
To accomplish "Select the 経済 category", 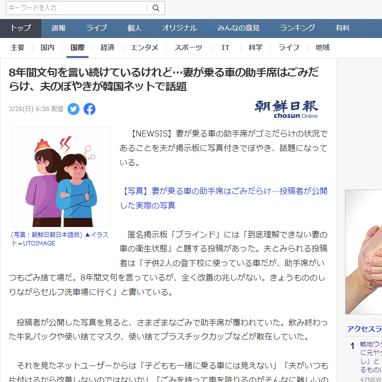I will [x=107, y=48].
